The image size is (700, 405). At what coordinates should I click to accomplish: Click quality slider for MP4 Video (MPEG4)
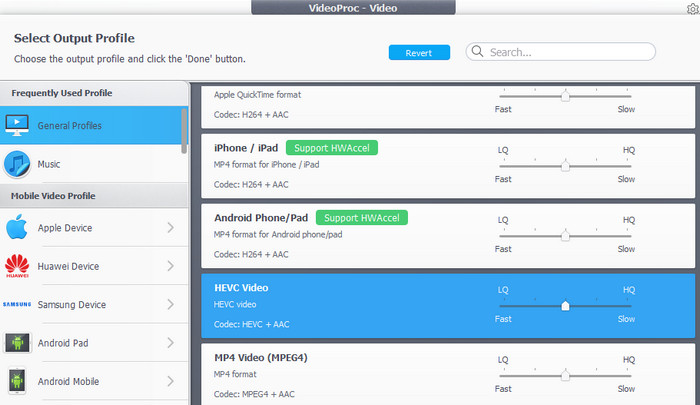[x=565, y=376]
